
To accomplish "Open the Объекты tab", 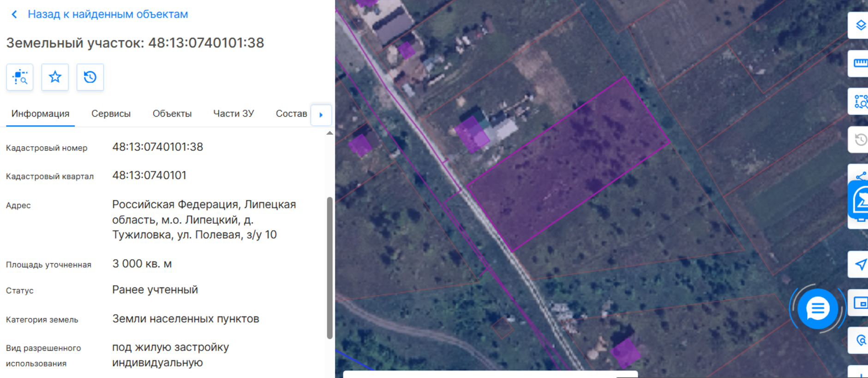I will 172,114.
